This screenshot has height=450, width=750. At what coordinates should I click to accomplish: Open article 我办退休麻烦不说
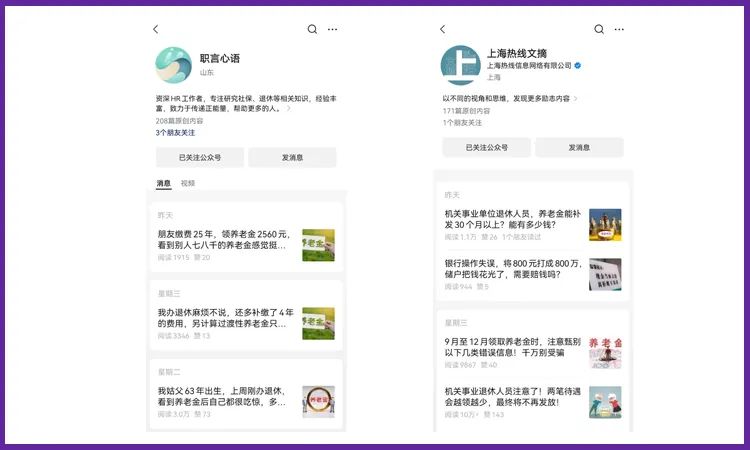226,318
